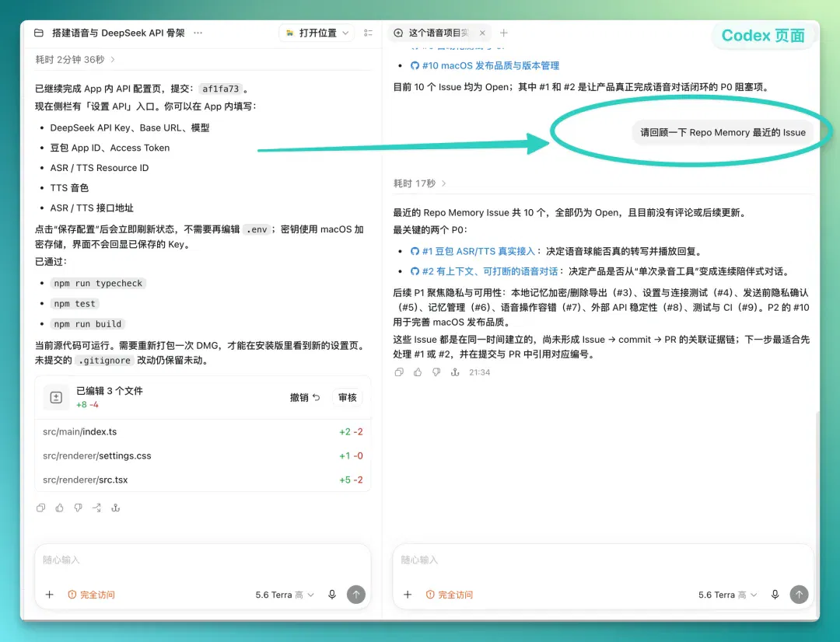Click the 打开位置 button

317,33
